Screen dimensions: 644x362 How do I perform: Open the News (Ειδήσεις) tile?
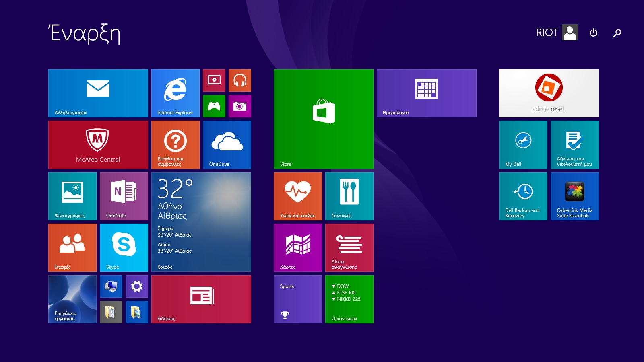point(201,299)
